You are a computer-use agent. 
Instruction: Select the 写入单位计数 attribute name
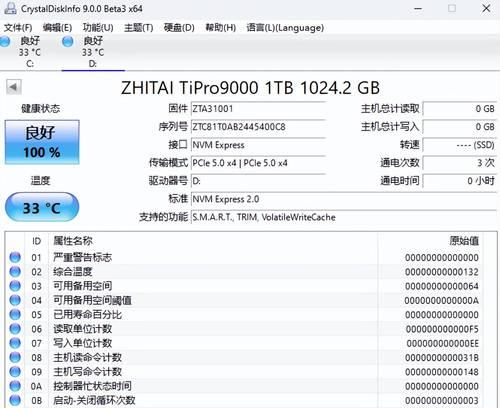pyautogui.click(x=83, y=343)
